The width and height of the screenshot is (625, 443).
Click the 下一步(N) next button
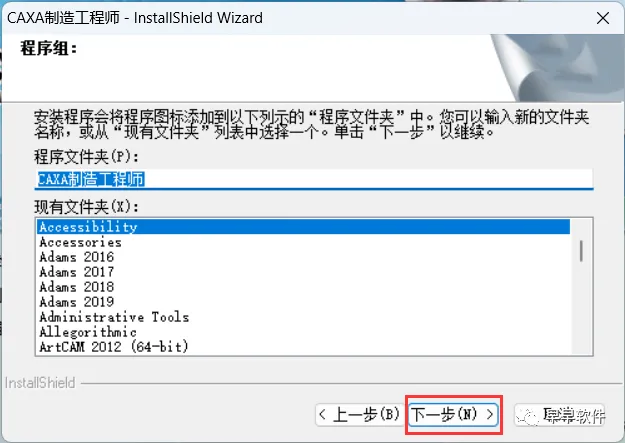point(453,415)
